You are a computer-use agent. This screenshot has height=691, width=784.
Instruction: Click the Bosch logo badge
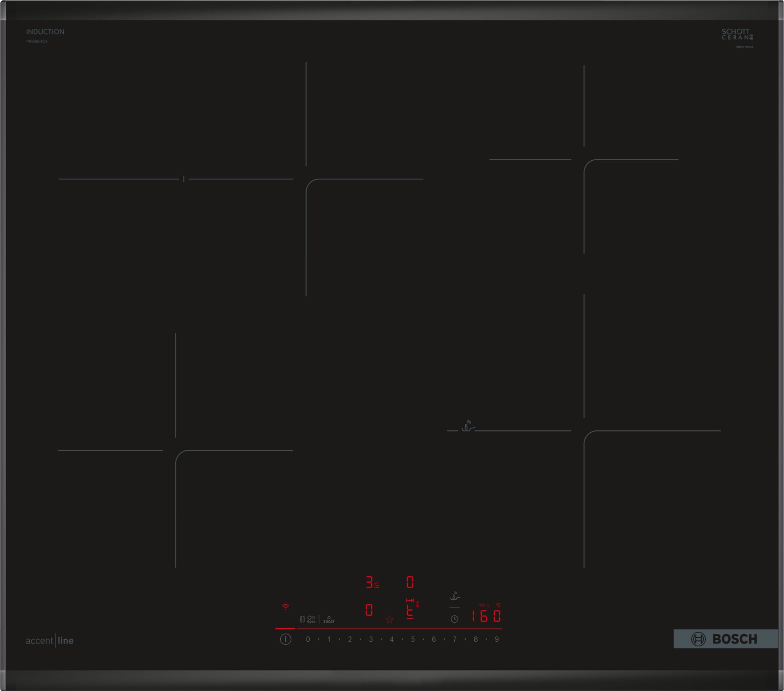725,639
